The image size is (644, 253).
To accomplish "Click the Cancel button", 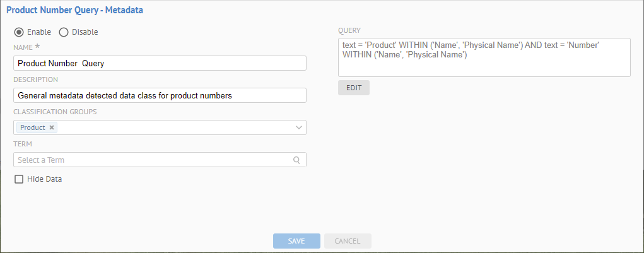I will pyautogui.click(x=348, y=241).
